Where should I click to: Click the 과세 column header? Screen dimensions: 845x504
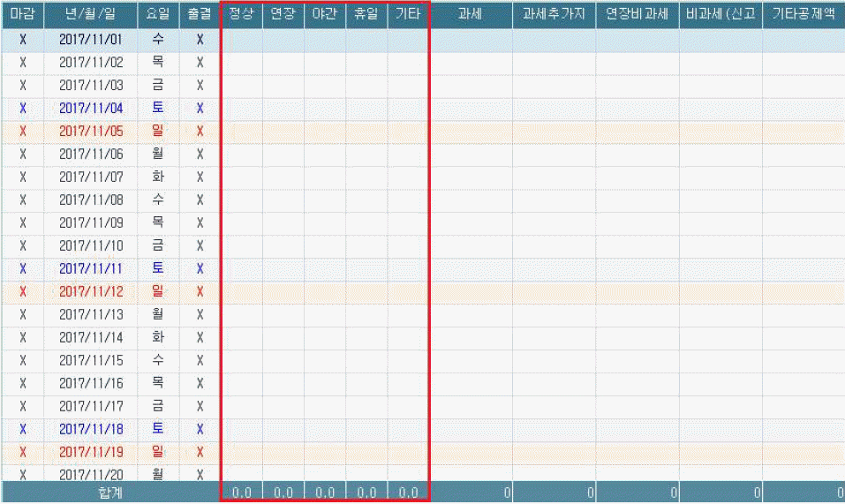tap(470, 15)
